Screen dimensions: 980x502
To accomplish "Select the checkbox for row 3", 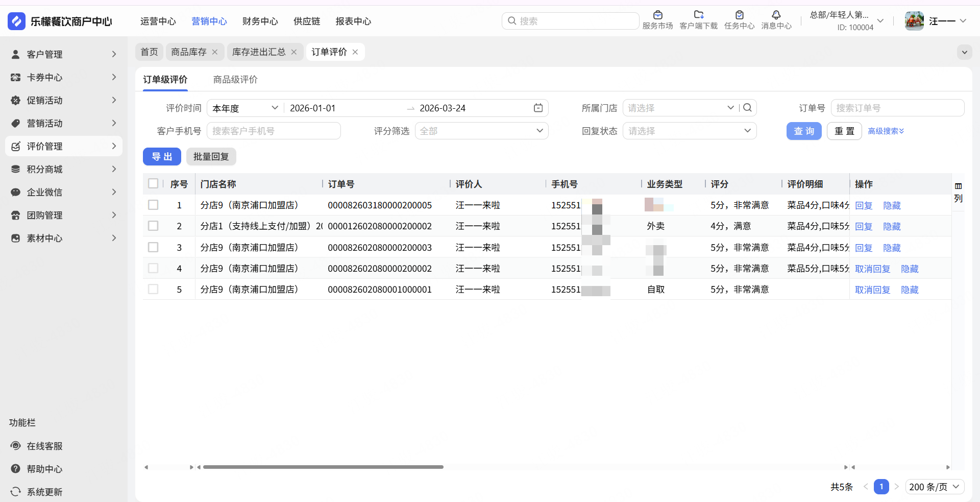I will (x=153, y=247).
